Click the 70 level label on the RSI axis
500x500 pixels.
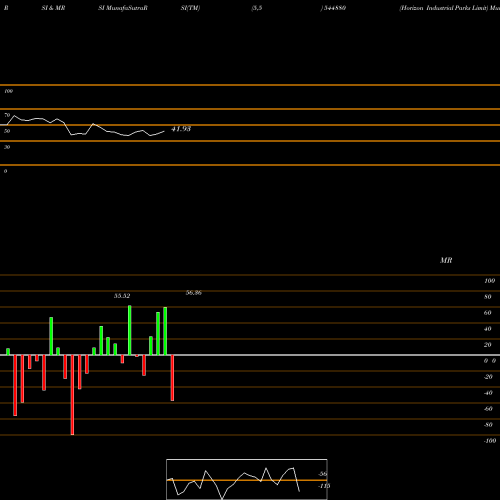[7, 115]
